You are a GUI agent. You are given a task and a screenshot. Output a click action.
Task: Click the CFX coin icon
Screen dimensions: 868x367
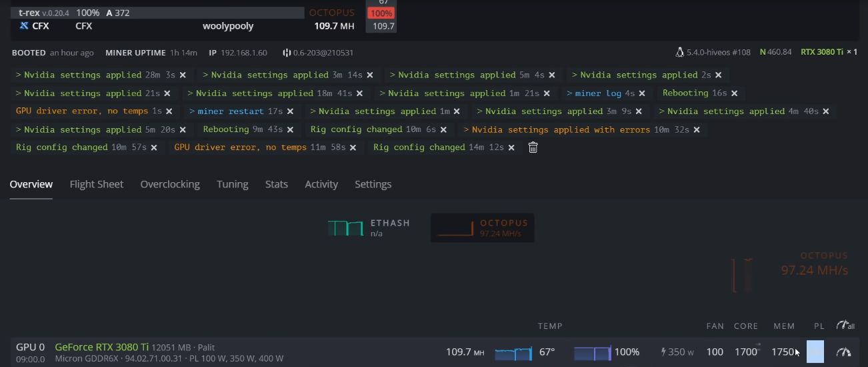coord(24,26)
